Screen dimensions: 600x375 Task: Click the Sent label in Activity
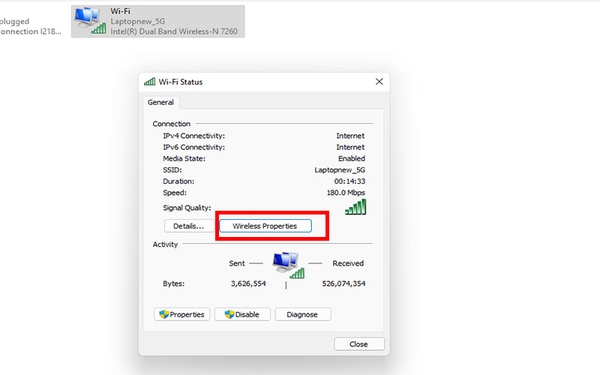237,263
